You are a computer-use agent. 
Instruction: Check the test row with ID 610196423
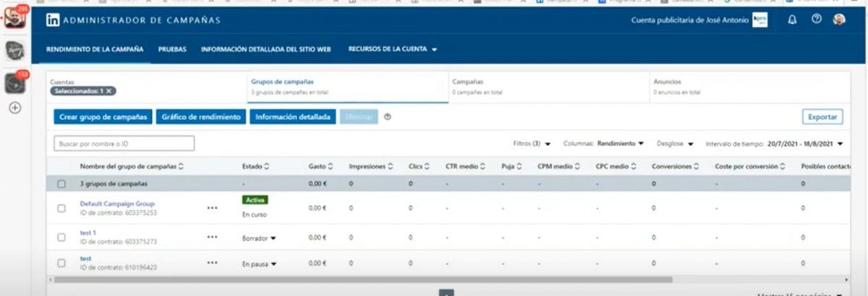[x=61, y=263]
